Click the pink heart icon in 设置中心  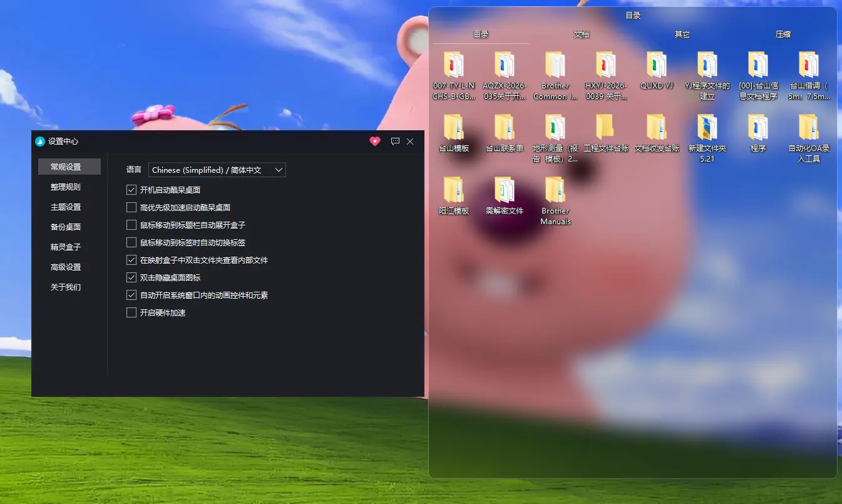coord(375,141)
